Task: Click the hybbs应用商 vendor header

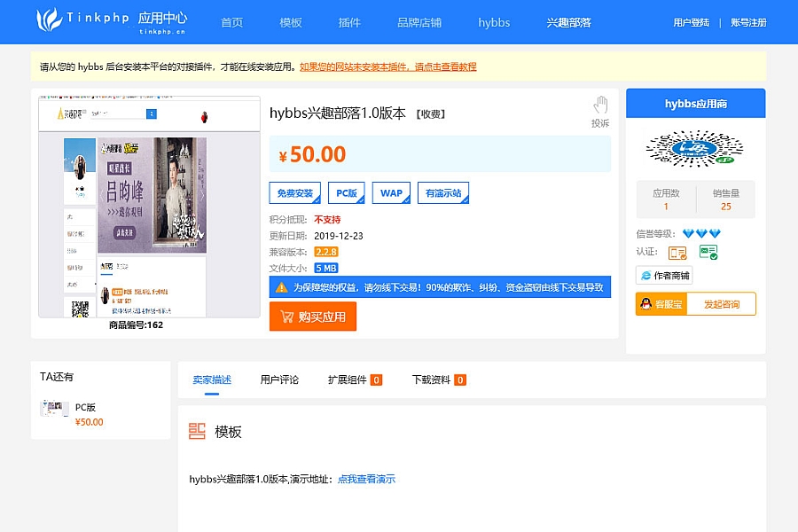Action: coord(696,104)
